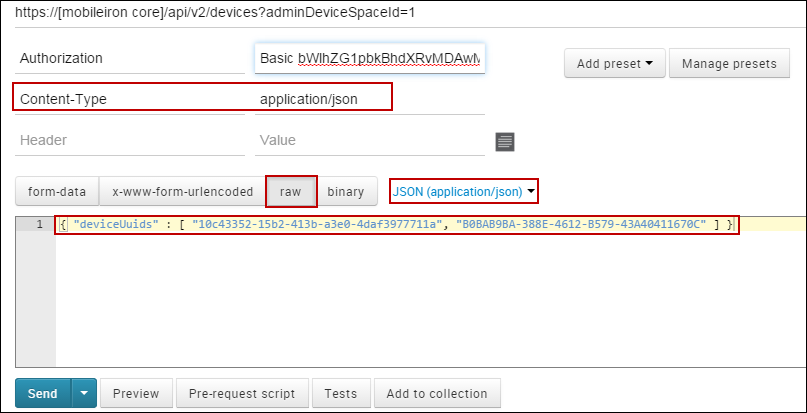Viewport: 807px width, 413px height.
Task: Open the Send button dropdown arrow
Action: click(x=84, y=394)
